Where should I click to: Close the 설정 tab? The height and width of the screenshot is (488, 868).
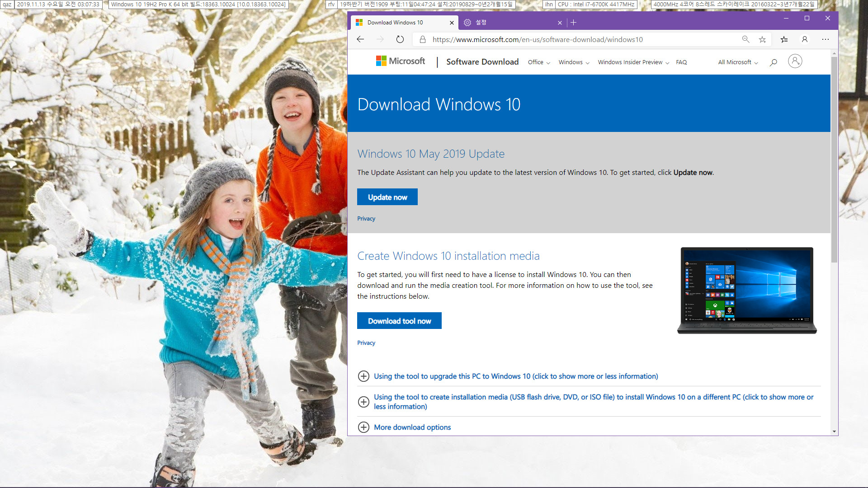tap(560, 23)
